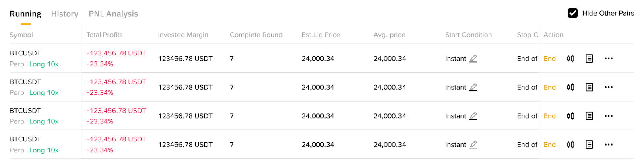This screenshot has width=644, height=166.
Task: Open the PNL Analysis tab
Action: (113, 14)
